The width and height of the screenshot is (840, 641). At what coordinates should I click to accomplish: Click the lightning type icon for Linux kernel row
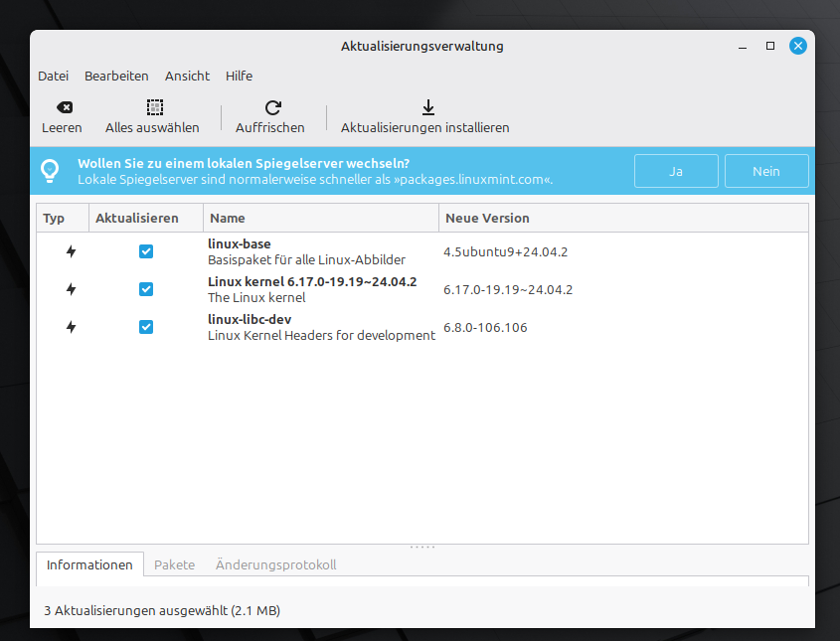coord(71,289)
